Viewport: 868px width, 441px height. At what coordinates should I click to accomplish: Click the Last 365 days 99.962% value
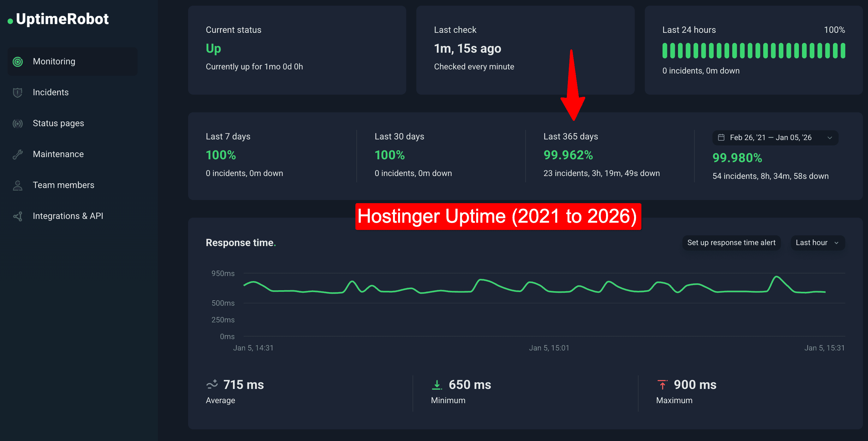(x=568, y=155)
